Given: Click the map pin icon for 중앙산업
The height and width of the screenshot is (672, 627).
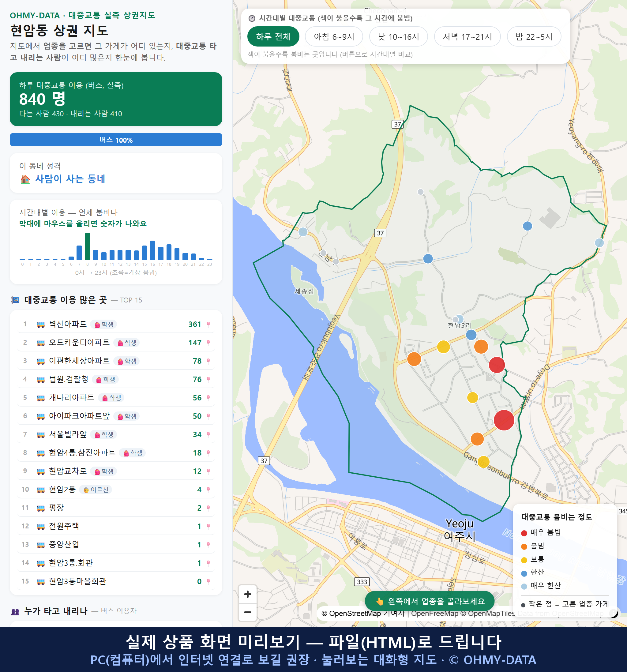Looking at the screenshot, I should coord(208,545).
